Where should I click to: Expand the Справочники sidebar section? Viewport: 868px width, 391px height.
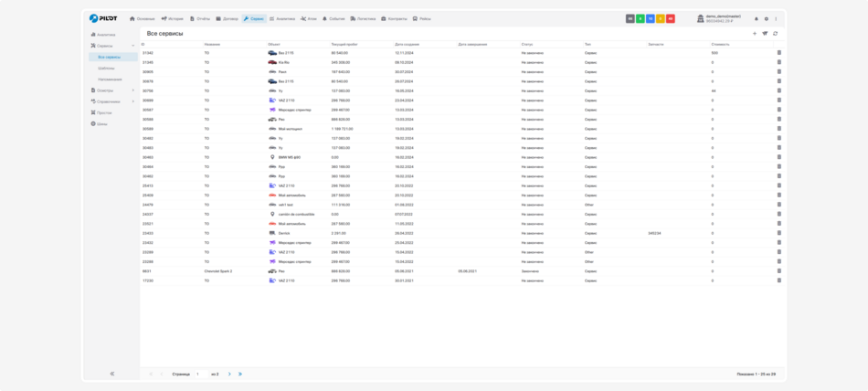133,101
